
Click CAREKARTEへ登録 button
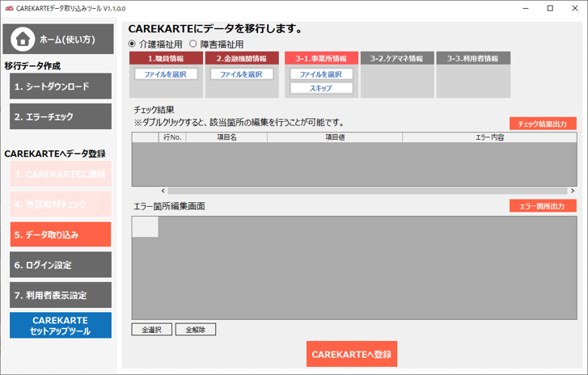coord(352,354)
